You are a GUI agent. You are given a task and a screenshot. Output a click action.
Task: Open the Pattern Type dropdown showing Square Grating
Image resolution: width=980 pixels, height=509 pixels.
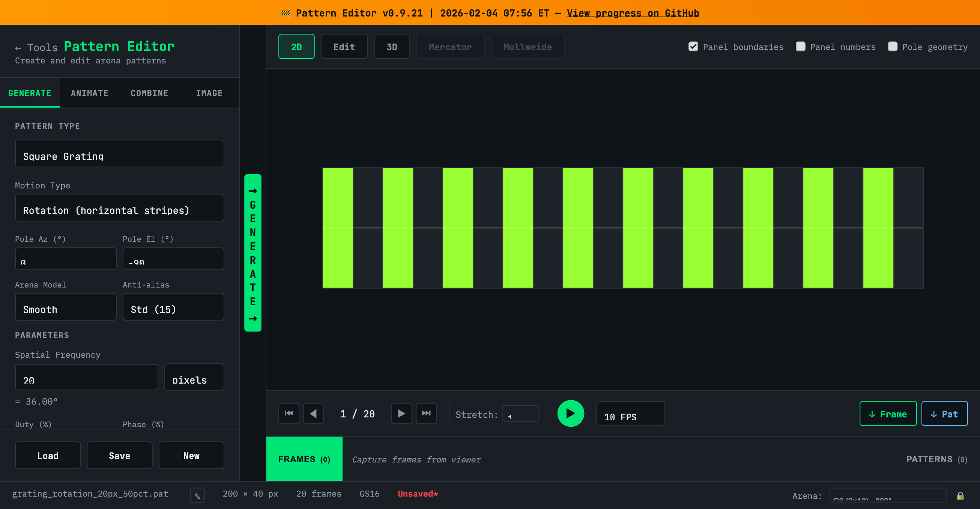(119, 154)
